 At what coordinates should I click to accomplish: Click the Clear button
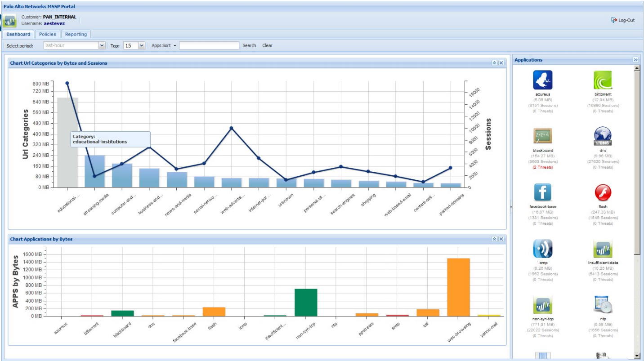tap(267, 45)
